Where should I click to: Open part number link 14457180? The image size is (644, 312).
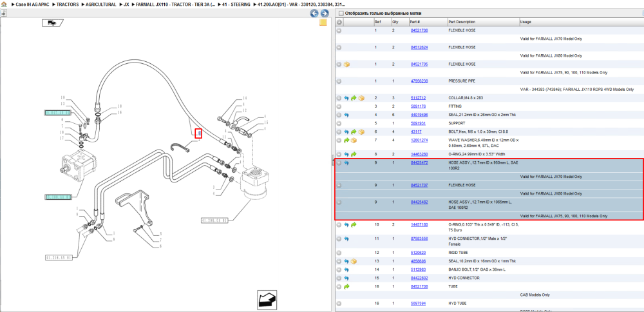coord(419,224)
